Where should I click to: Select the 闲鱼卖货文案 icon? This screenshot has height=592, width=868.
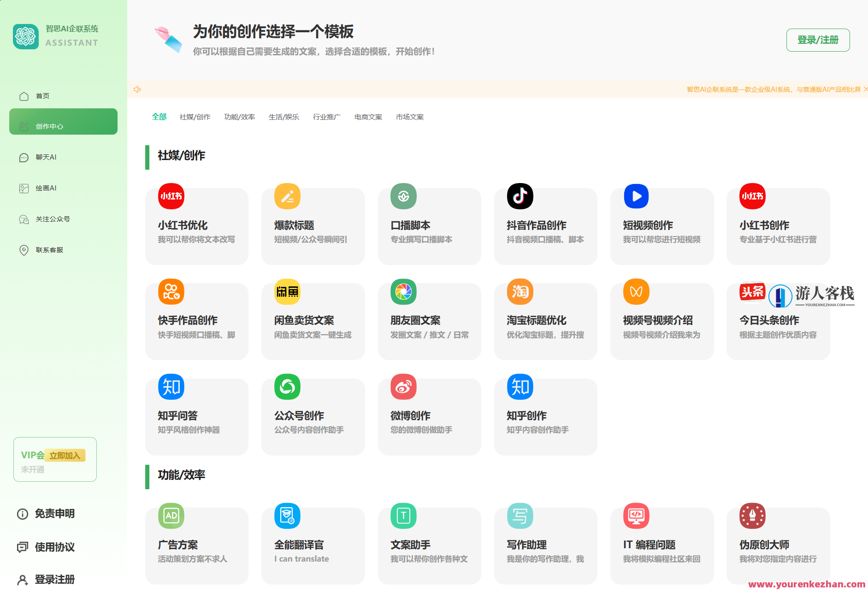287,291
